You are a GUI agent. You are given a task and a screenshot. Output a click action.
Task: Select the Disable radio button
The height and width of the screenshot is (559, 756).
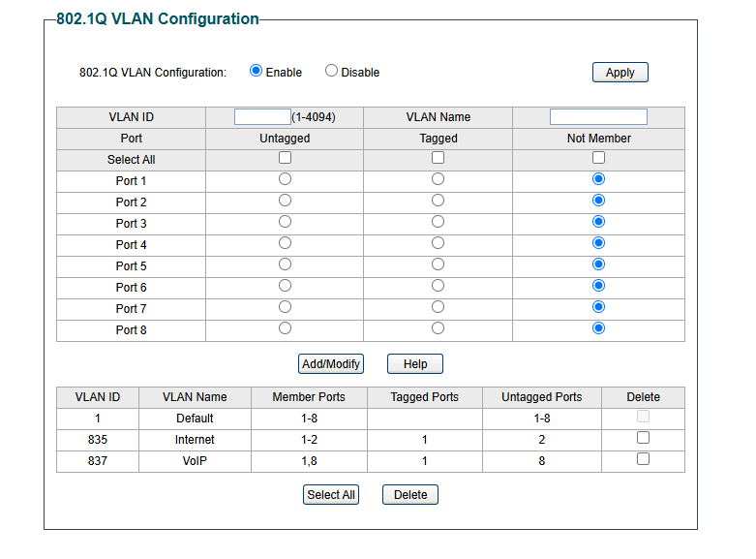click(x=331, y=71)
